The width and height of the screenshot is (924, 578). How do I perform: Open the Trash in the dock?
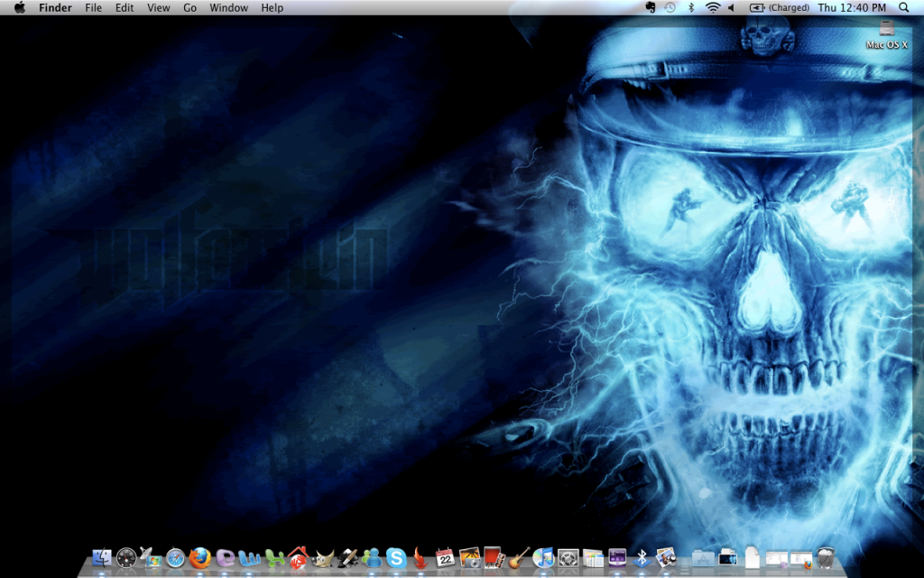(x=825, y=558)
